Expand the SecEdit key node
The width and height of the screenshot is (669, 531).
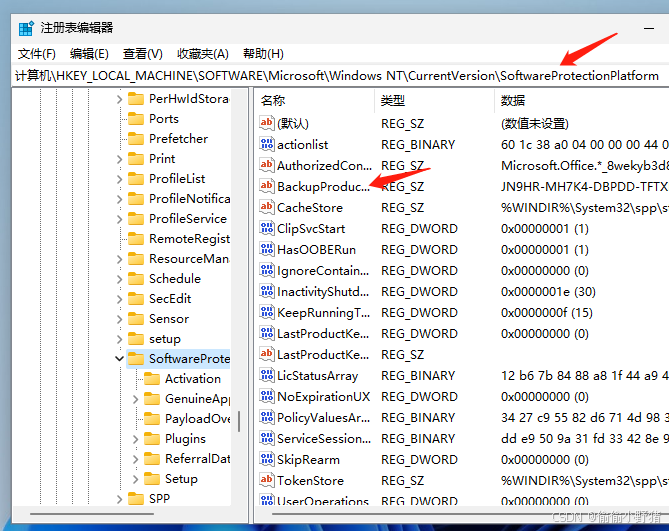[x=119, y=299]
